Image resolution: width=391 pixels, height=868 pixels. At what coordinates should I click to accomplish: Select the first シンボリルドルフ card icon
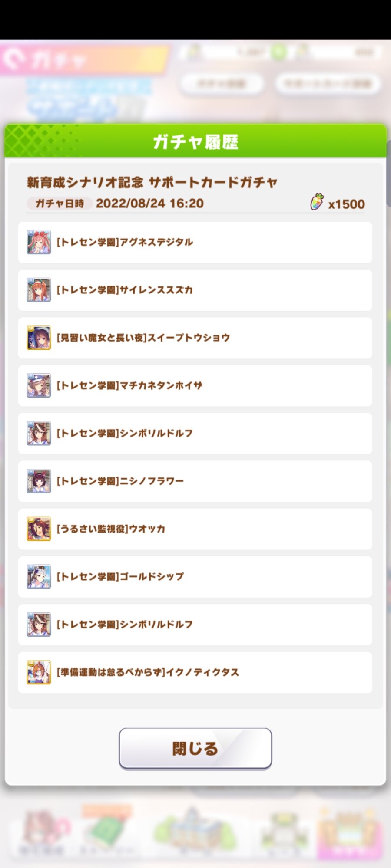tap(39, 433)
